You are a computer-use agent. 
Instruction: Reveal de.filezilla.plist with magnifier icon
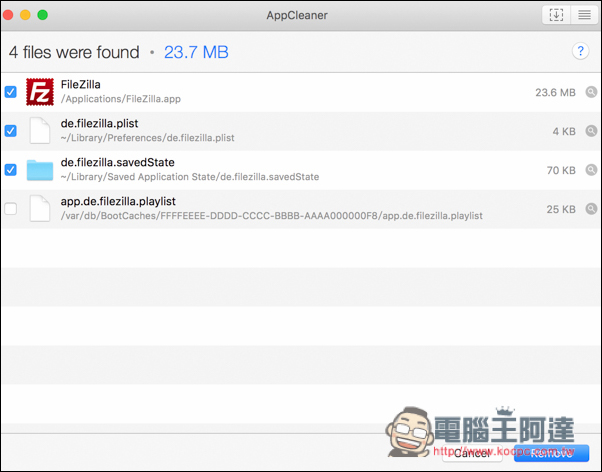591,131
